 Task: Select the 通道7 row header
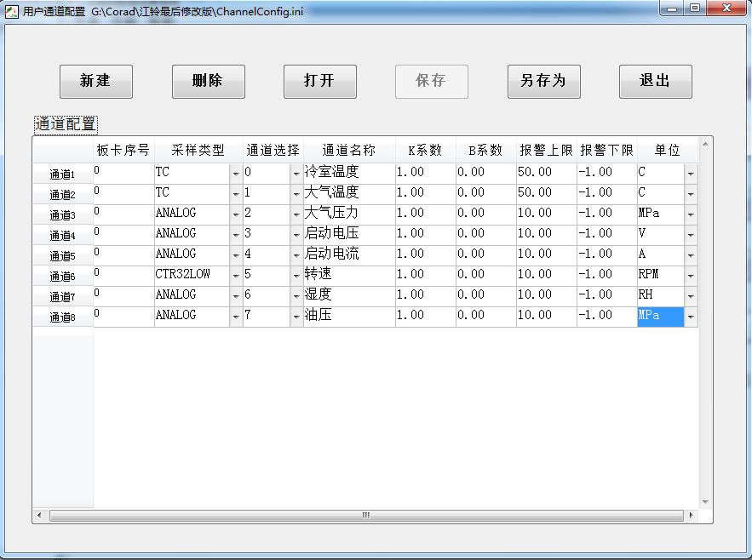(63, 296)
